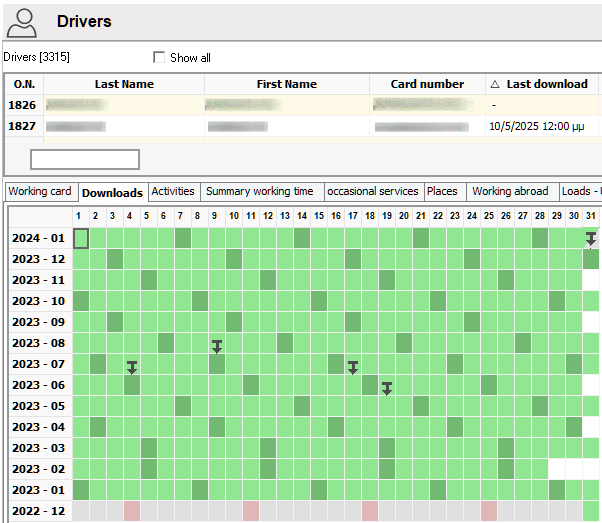Open the Loads tab
The width and height of the screenshot is (602, 523).
pos(580,191)
